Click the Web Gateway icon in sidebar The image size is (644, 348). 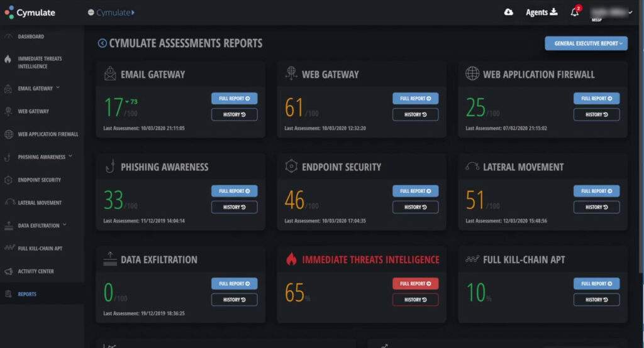pos(8,111)
